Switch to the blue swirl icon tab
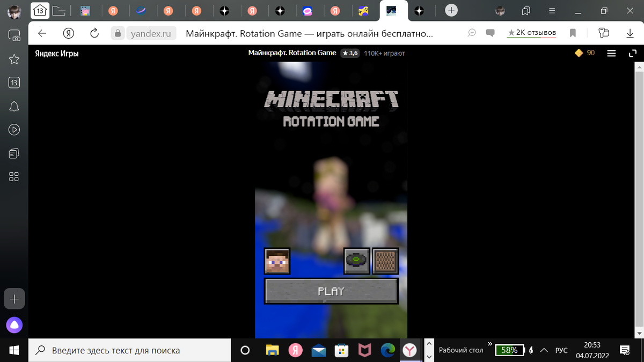Viewport: 644px width, 362px height. tap(141, 10)
